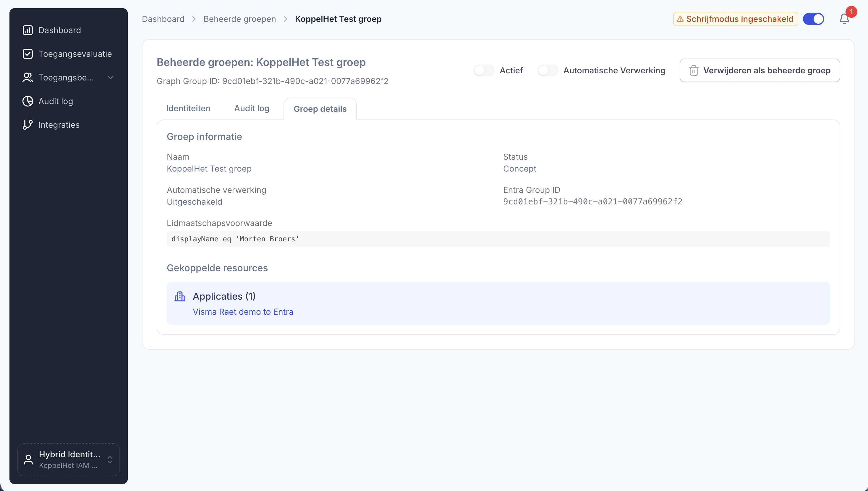Viewport: 868px width, 491px height.
Task: Click the Lidmaatschapsvoorwaarde code field
Action: (x=498, y=239)
